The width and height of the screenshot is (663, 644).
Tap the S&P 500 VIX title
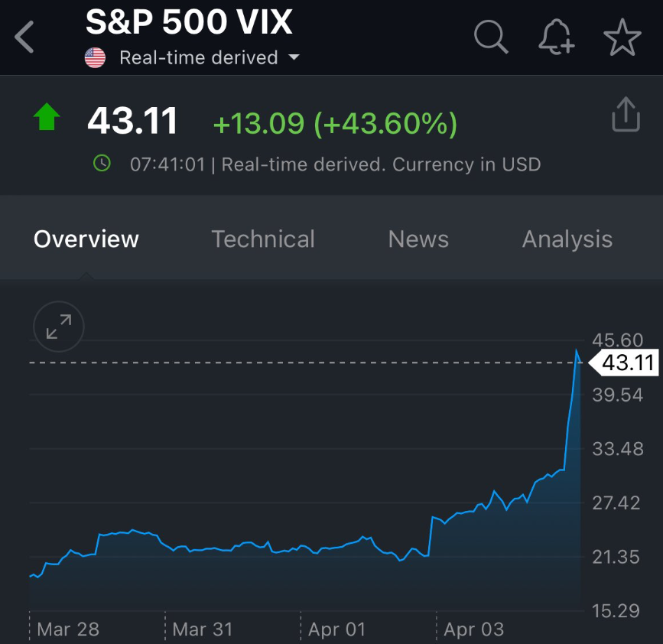tap(189, 22)
